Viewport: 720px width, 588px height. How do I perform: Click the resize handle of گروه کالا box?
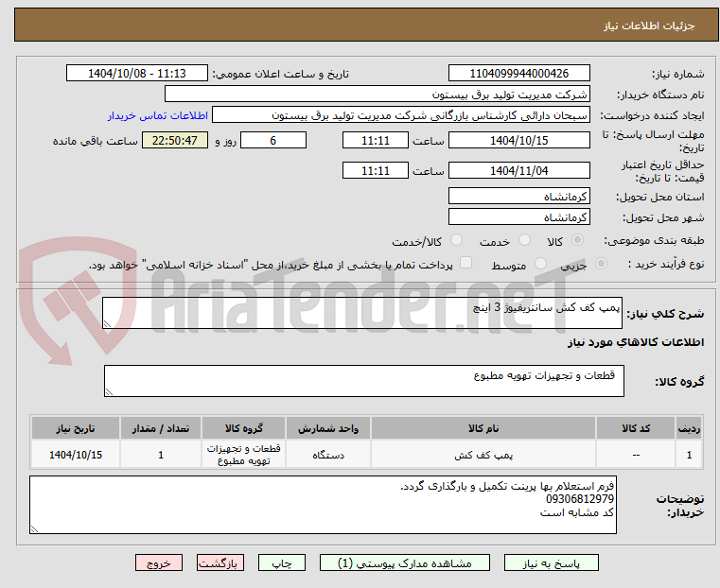[x=109, y=391]
